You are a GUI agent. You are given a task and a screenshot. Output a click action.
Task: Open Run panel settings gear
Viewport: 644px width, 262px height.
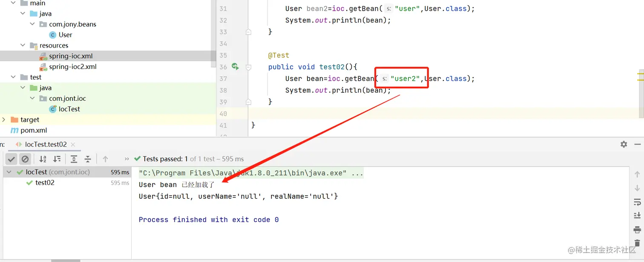click(624, 144)
